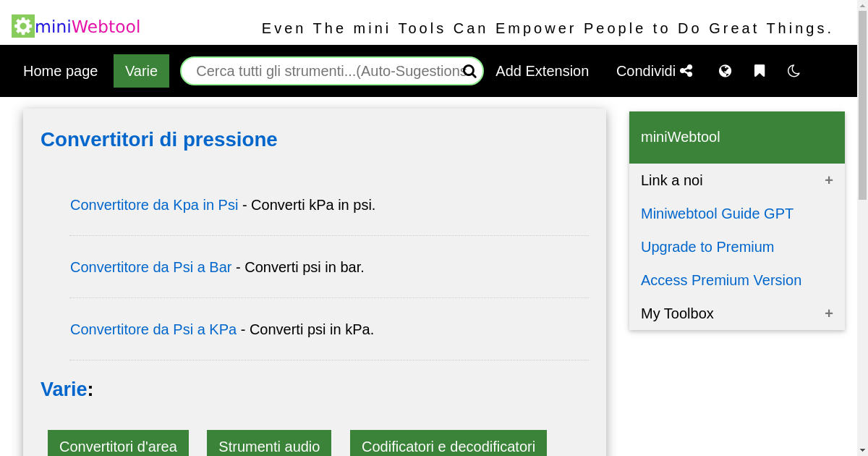The width and height of the screenshot is (868, 456).
Task: Click the Varie heading link
Action: click(64, 389)
